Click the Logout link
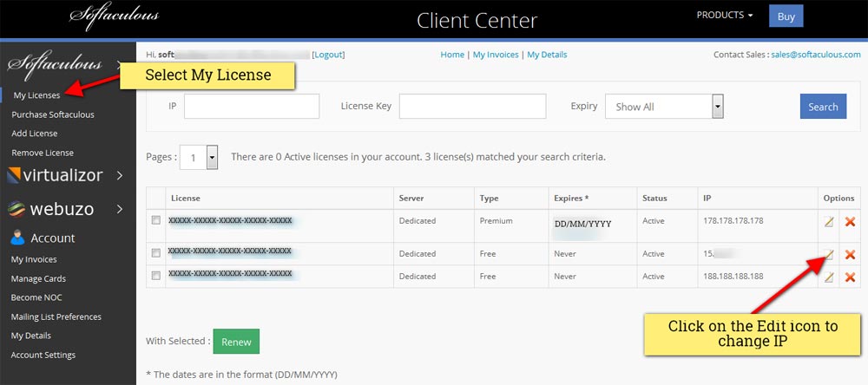The height and width of the screenshot is (385, 868). pyautogui.click(x=328, y=55)
